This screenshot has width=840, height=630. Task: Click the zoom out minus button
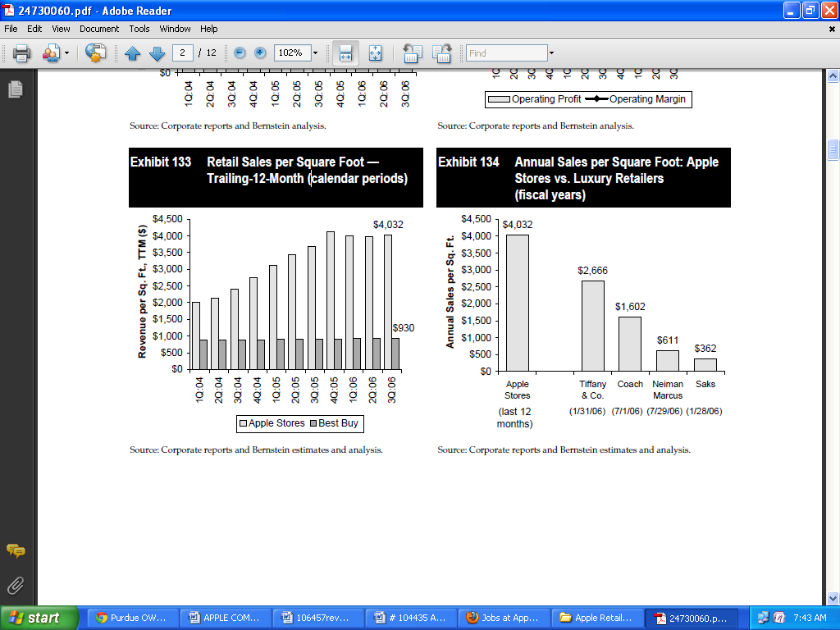click(x=240, y=52)
